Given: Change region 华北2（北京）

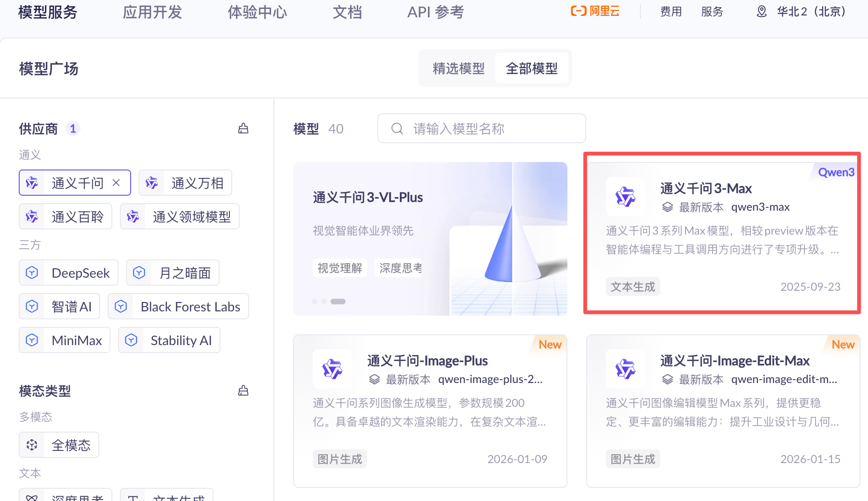Looking at the screenshot, I should click(811, 12).
